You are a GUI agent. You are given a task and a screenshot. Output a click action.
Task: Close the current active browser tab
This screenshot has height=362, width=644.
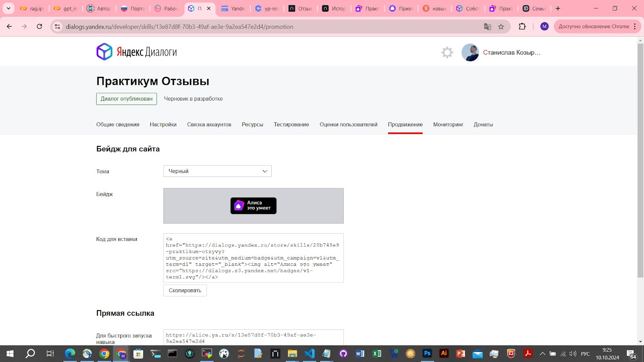coord(208,8)
